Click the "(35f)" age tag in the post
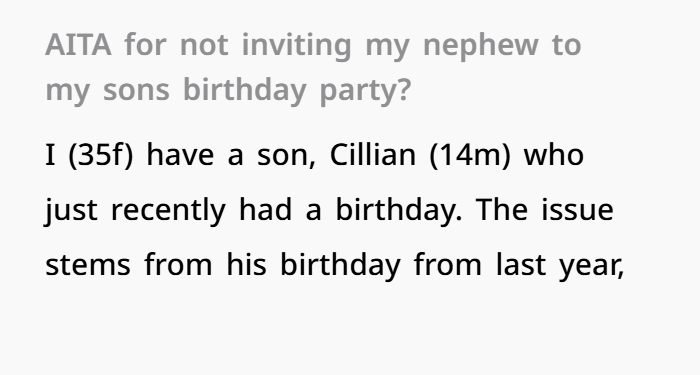This screenshot has width=700, height=375. [100, 155]
